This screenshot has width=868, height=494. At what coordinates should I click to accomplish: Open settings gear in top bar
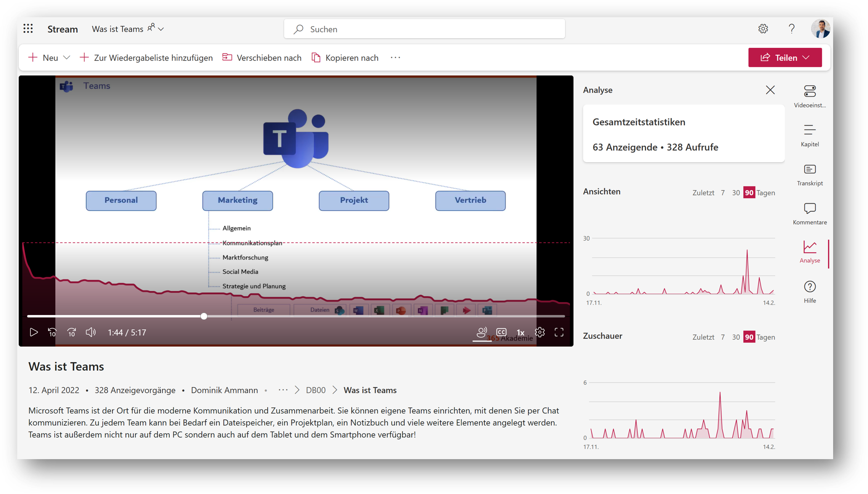[x=763, y=29]
